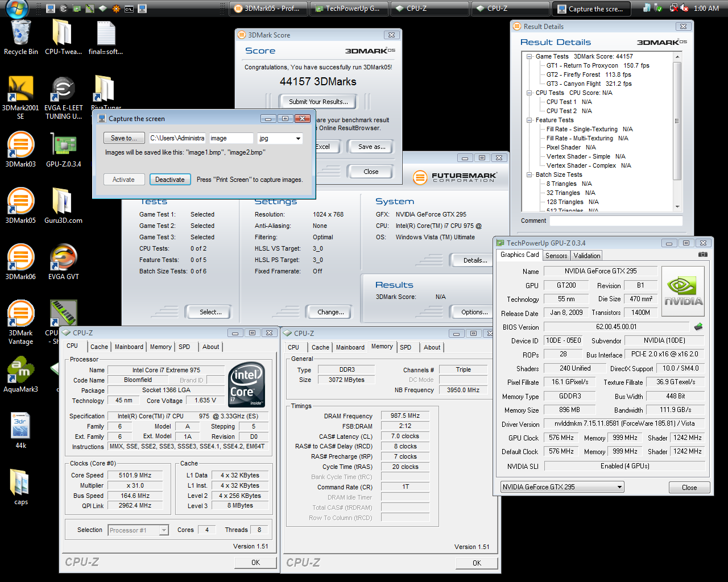
Task: Click the Close button in GPU-Z
Action: [689, 488]
